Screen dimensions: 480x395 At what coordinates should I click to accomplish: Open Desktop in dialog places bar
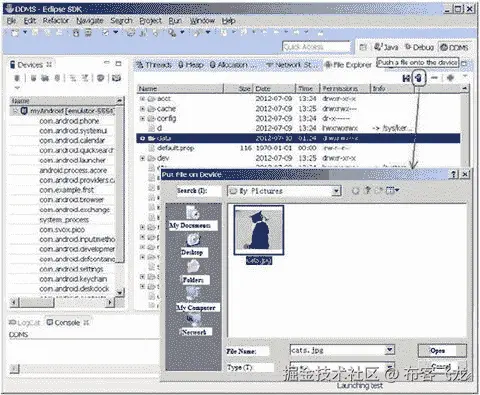pyautogui.click(x=193, y=246)
